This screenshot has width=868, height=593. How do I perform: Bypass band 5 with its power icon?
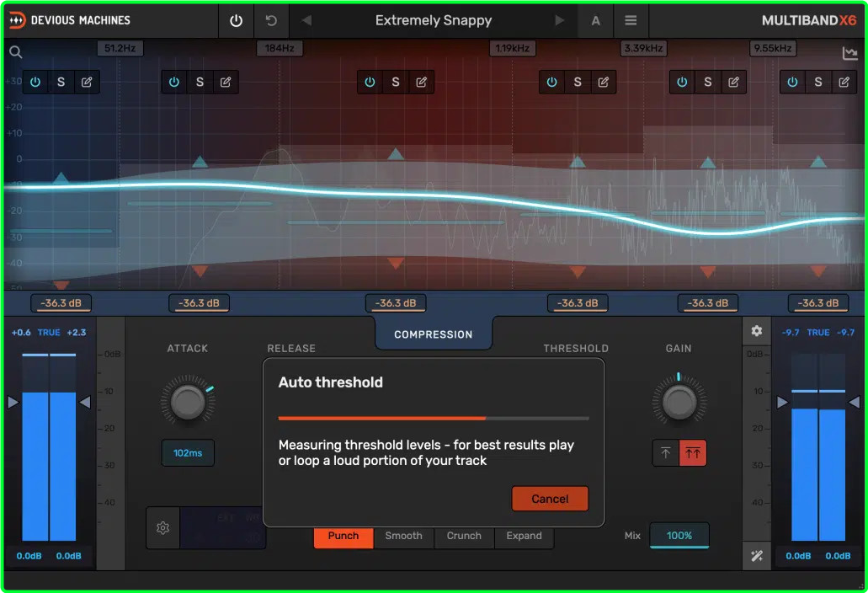point(682,82)
